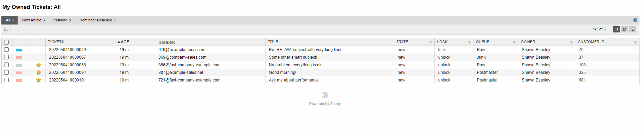Click the blue priority flag on first ticket
Screen dimensions: 644x135
click(x=19, y=50)
